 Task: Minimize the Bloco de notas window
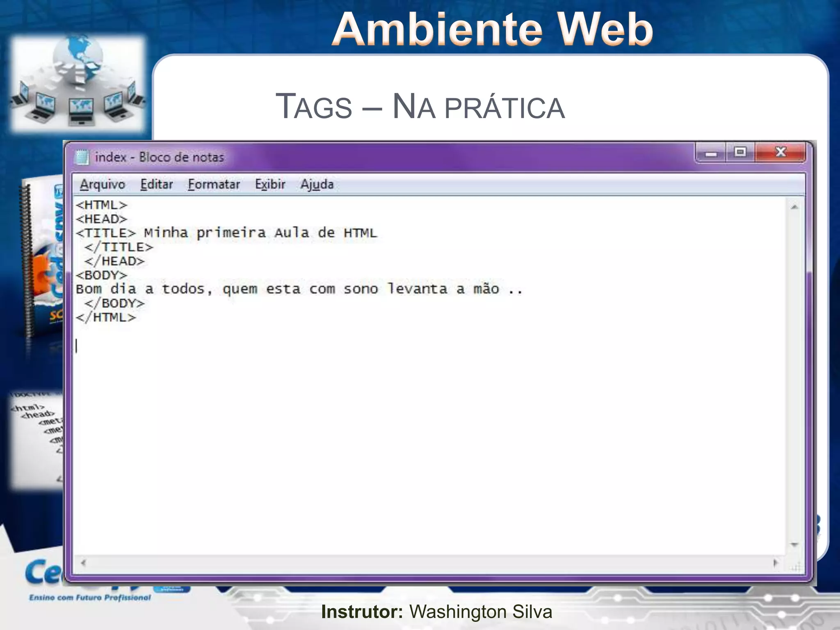711,153
